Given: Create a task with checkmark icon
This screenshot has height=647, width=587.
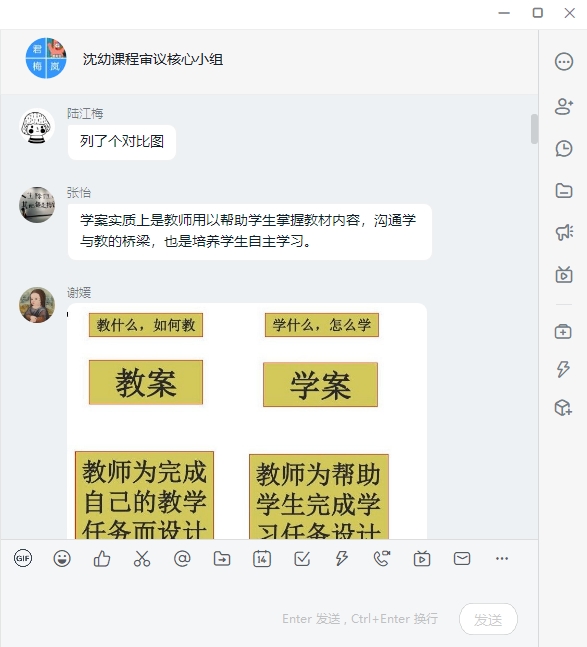Looking at the screenshot, I should point(302,559).
